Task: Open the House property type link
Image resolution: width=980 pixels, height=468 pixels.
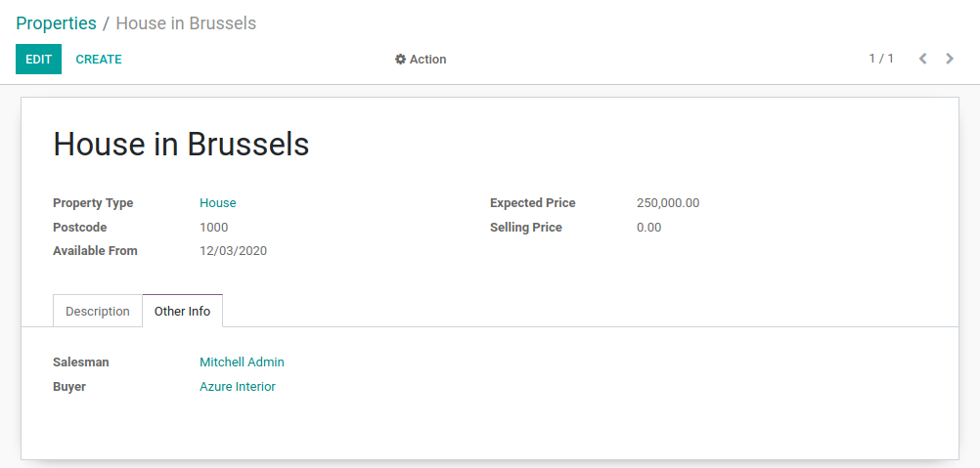Action: [x=218, y=203]
